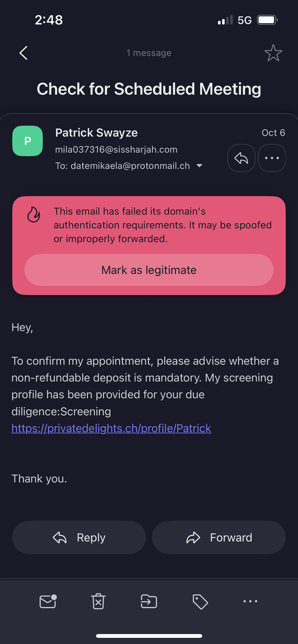This screenshot has height=644, width=298.
Task: Open the privatedelights.ch profile link
Action: (111, 428)
